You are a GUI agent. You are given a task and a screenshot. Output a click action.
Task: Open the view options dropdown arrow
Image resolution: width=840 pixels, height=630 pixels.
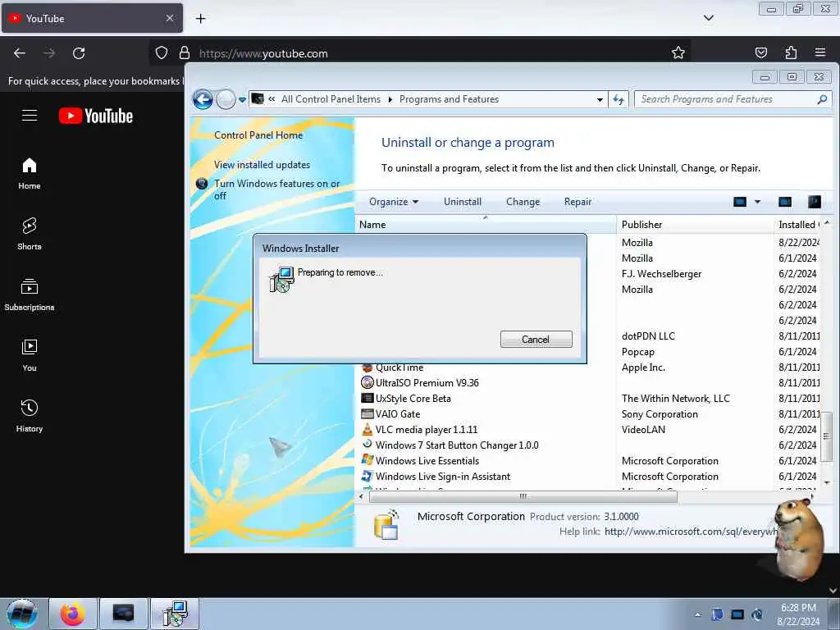pyautogui.click(x=757, y=202)
